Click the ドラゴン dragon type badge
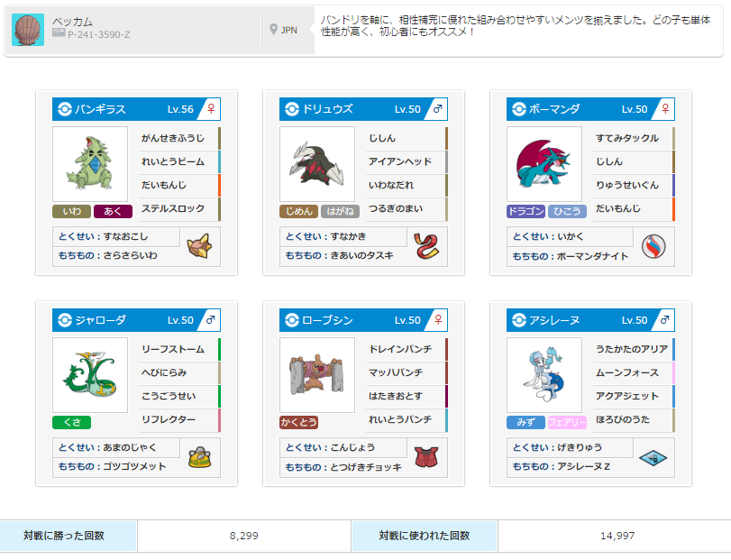Screen dimensions: 731x560 pyautogui.click(x=525, y=211)
